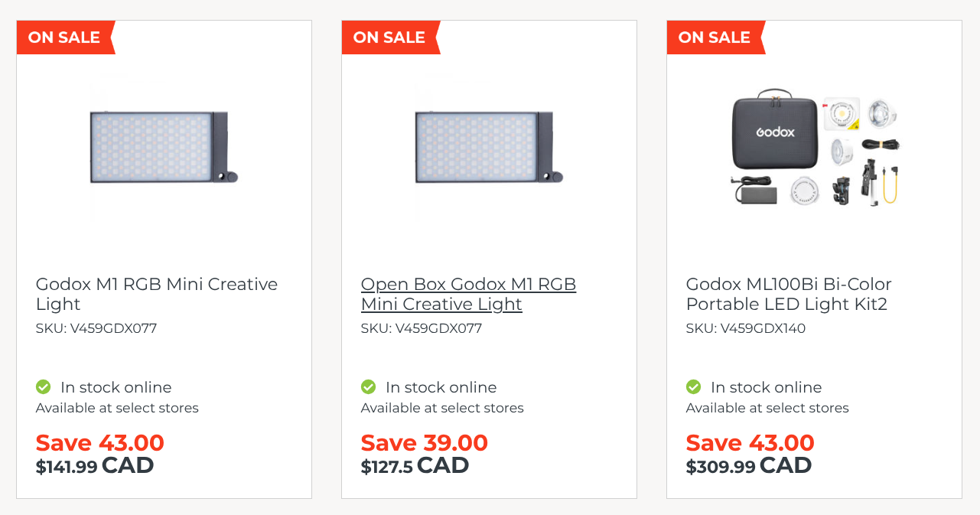Image resolution: width=980 pixels, height=515 pixels.
Task: Open Godox ML100Bi kit product image
Action: pos(815,148)
